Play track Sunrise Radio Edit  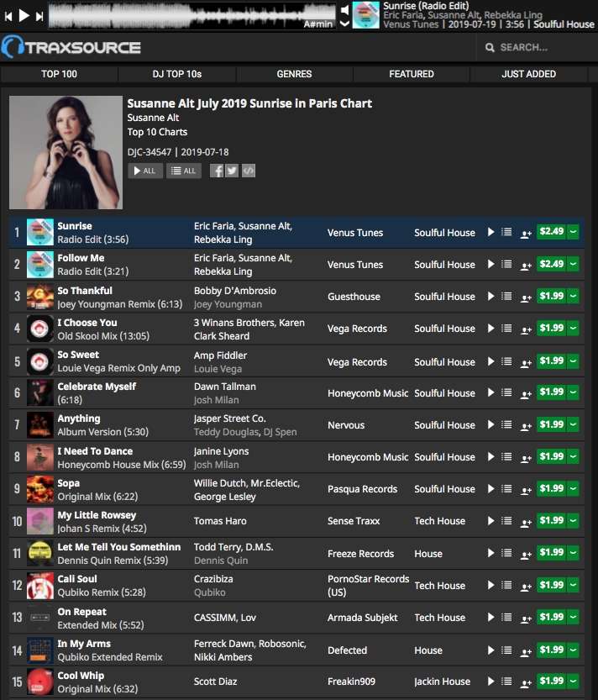tap(490, 232)
